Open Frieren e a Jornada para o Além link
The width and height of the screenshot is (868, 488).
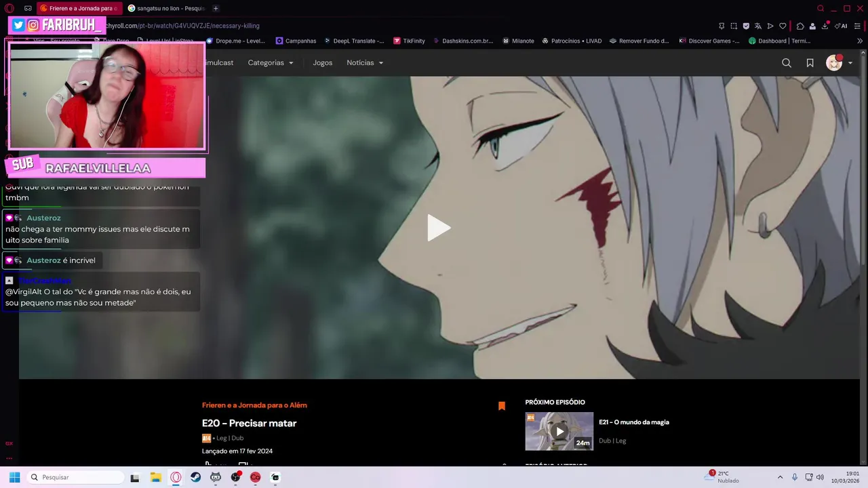[254, 405]
